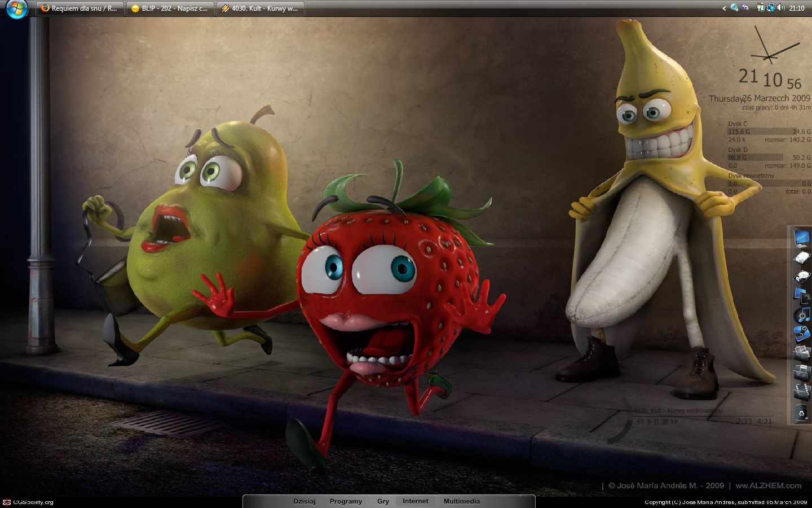Open the blue windows display dock icon
Viewport: 812px width, 508px height.
click(802, 296)
